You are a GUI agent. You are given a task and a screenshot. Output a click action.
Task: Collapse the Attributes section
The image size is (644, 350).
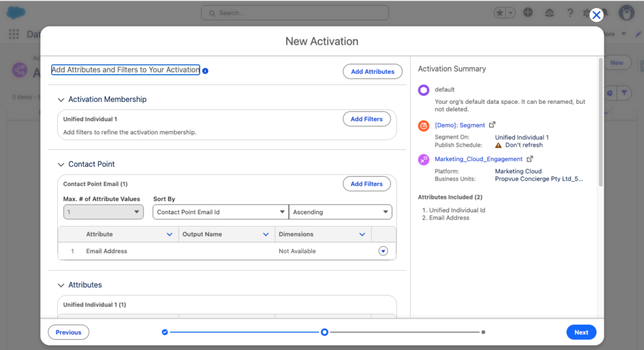(x=61, y=285)
